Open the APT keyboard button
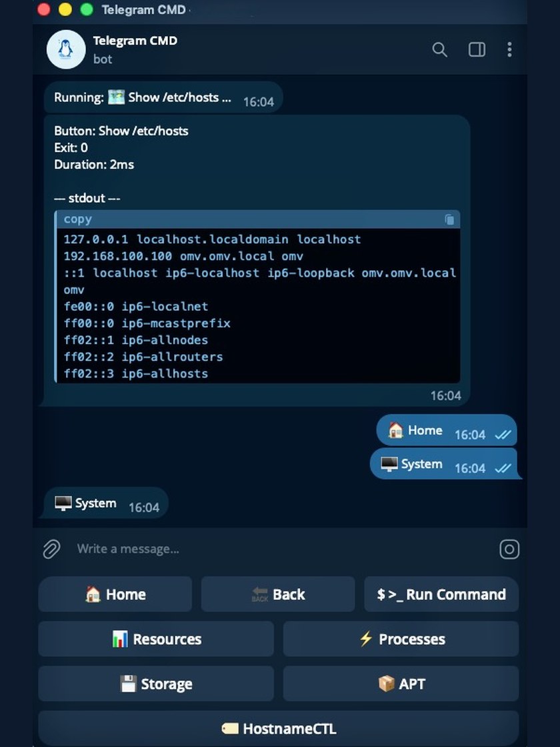The image size is (560, 747). (401, 684)
